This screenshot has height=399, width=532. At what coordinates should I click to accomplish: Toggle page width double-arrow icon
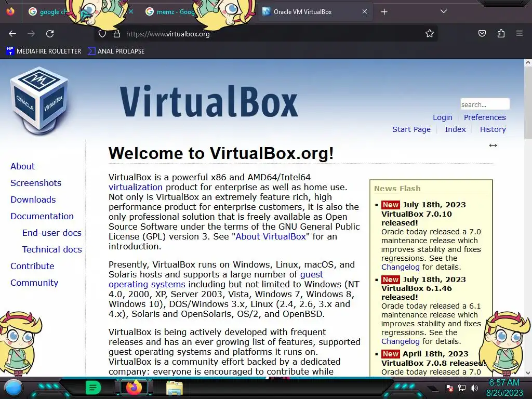[x=493, y=145]
